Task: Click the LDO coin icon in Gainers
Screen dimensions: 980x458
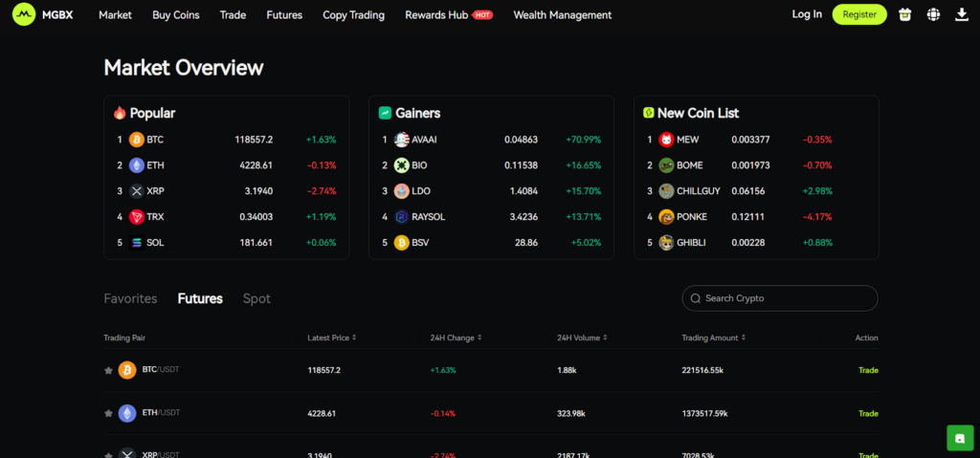Action: 401,191
